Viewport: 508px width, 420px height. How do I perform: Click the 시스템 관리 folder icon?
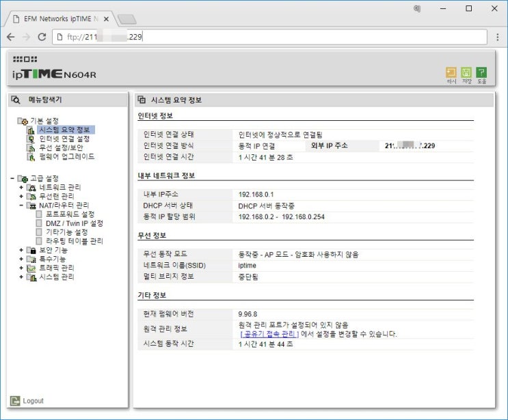point(31,277)
